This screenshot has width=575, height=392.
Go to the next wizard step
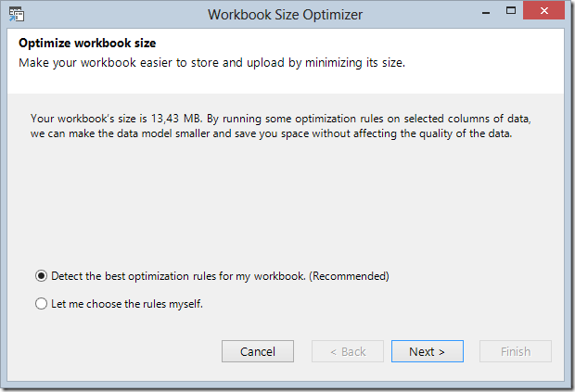point(428,351)
